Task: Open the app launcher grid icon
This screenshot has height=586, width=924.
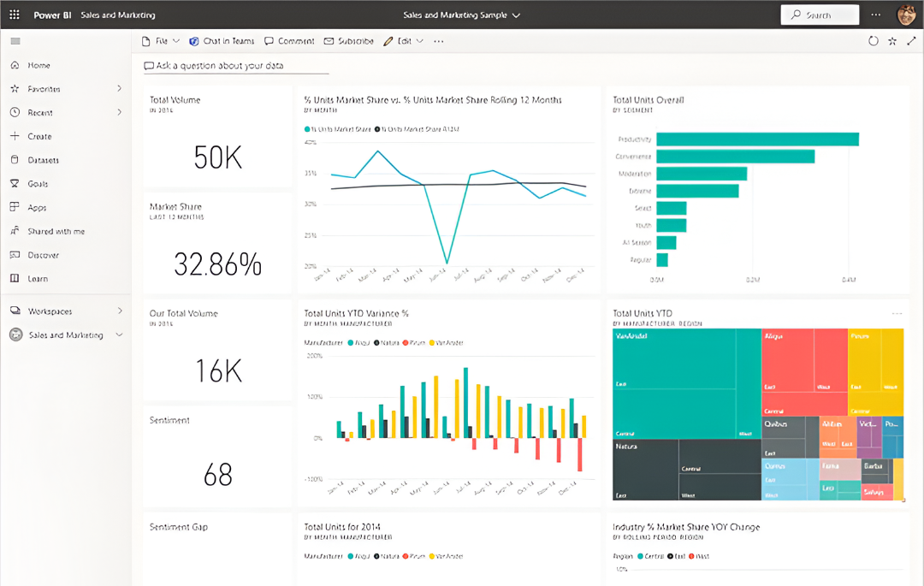Action: [x=15, y=15]
